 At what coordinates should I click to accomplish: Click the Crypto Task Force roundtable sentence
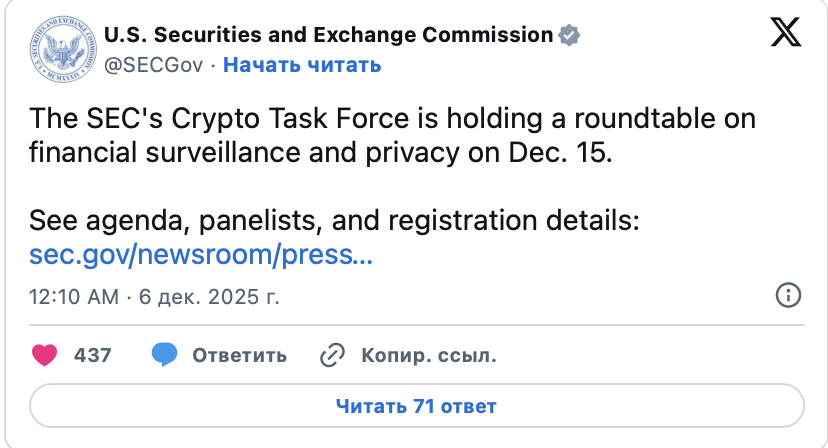point(392,119)
